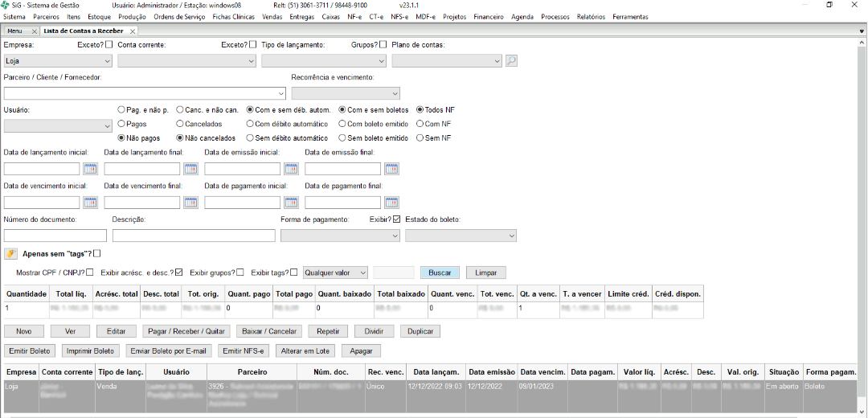The width and height of the screenshot is (868, 418).
Task: Enable the Mostrar CPF / CNPJ checkbox
Action: pos(89,273)
